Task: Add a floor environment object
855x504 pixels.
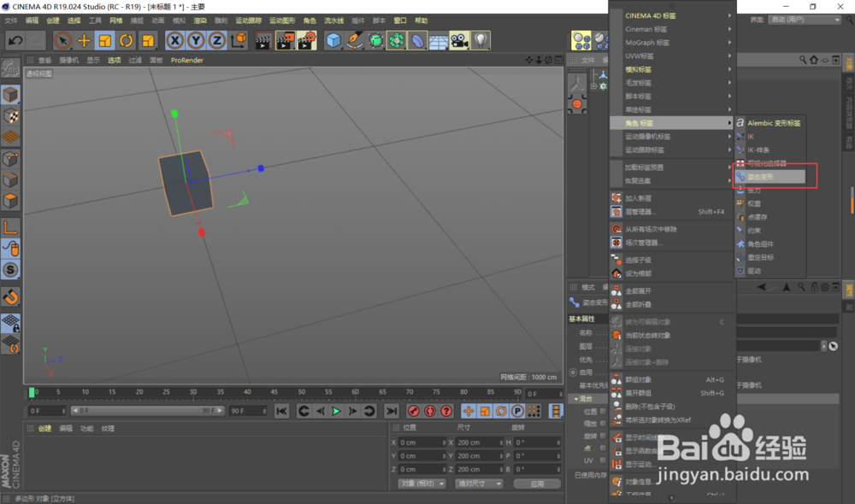Action: (439, 40)
